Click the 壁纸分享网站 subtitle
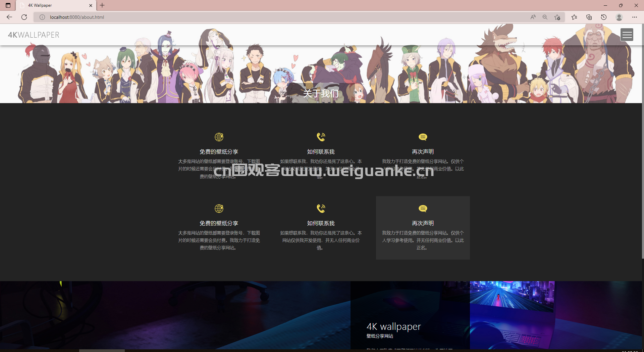Image resolution: width=644 pixels, height=352 pixels. (x=380, y=336)
